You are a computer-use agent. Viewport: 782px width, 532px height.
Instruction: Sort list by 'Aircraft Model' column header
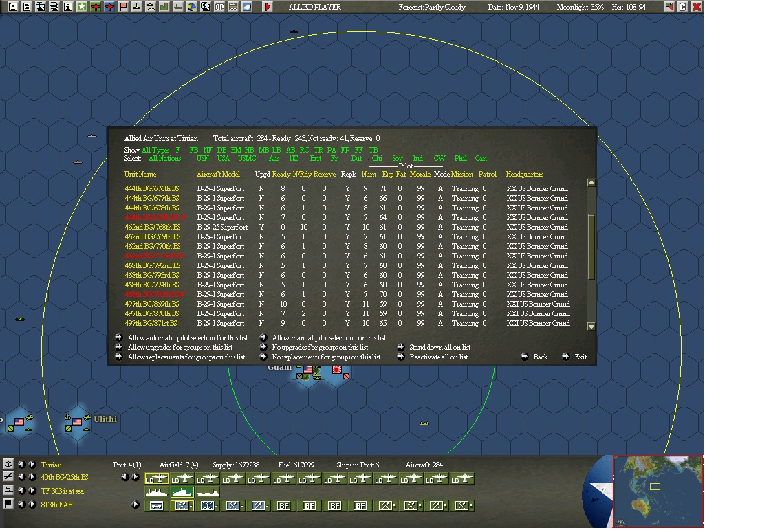pyautogui.click(x=218, y=174)
